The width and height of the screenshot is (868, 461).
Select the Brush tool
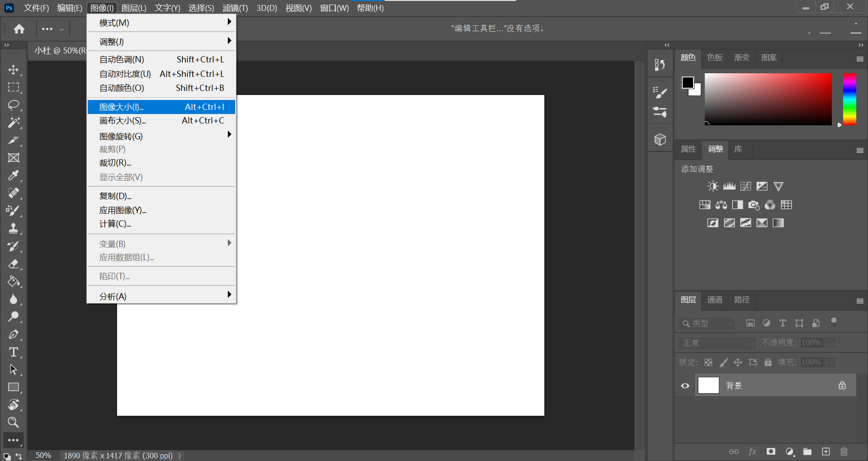click(14, 211)
